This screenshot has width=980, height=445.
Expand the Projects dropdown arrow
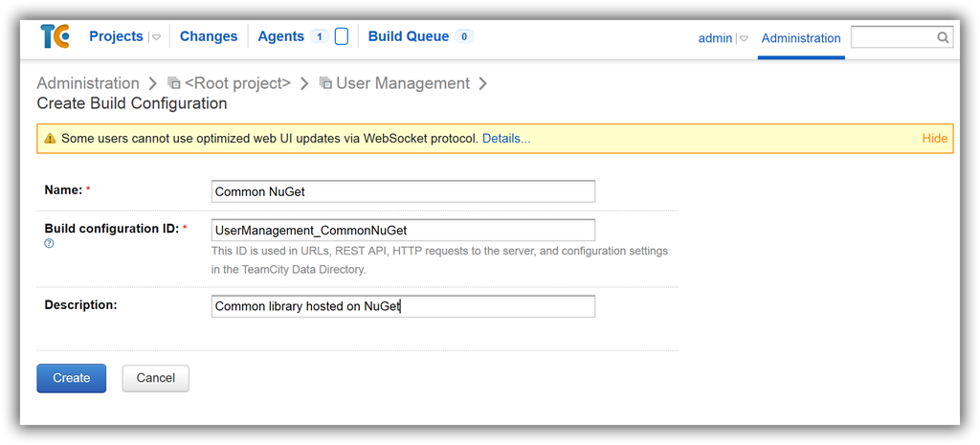point(156,37)
